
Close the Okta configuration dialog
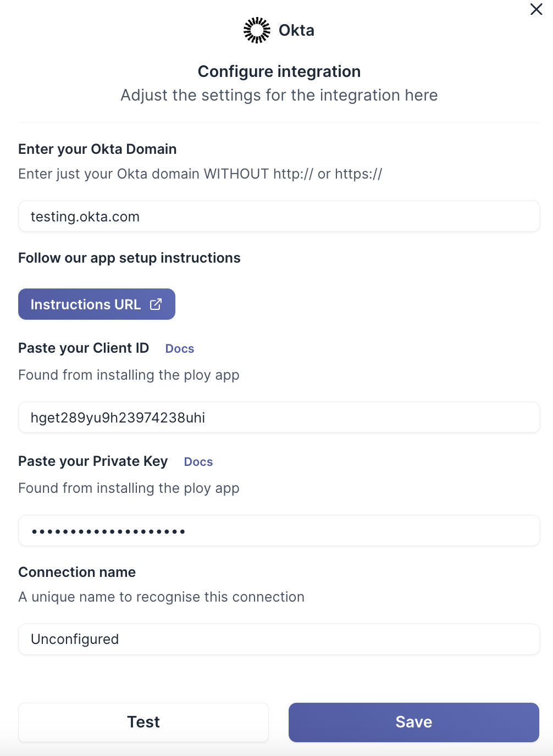(x=536, y=9)
